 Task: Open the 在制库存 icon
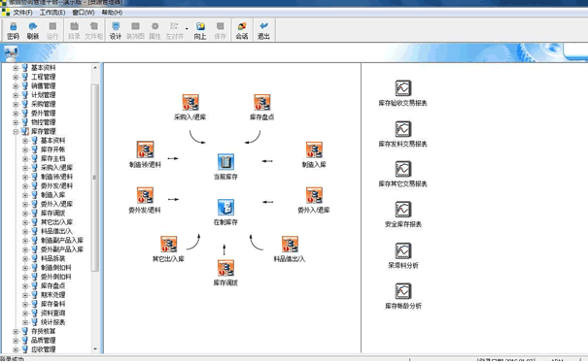[225, 212]
